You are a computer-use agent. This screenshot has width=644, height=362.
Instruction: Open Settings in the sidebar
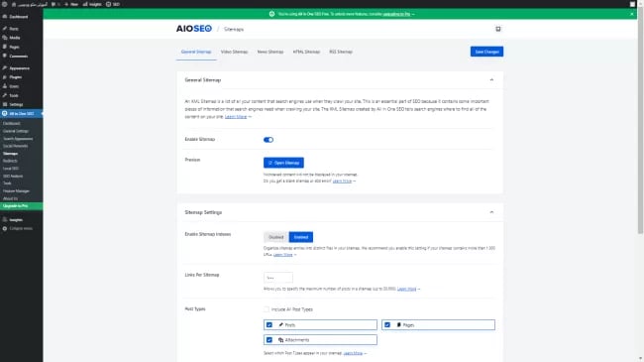[13, 104]
